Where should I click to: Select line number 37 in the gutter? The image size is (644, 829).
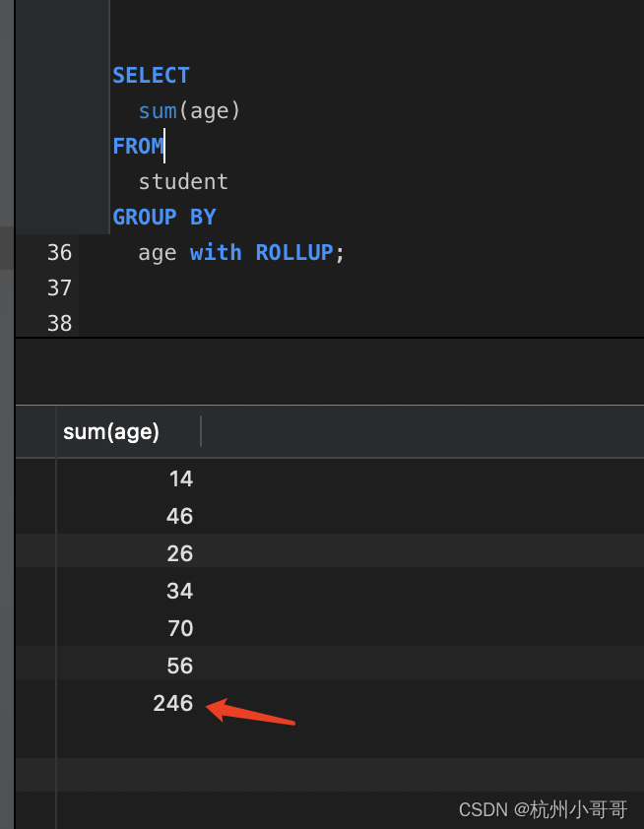tap(59, 287)
